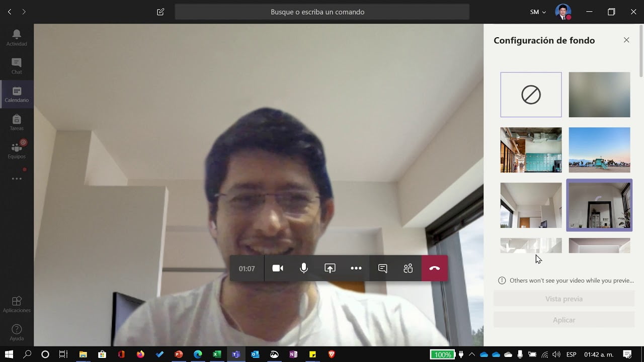Open more call actions with the ellipsis

point(356,268)
